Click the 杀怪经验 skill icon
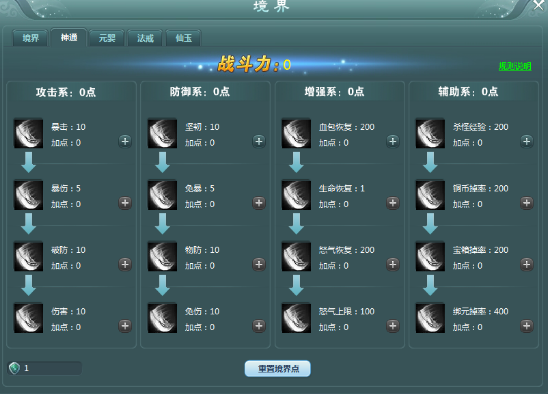The image size is (548, 394). [430, 134]
